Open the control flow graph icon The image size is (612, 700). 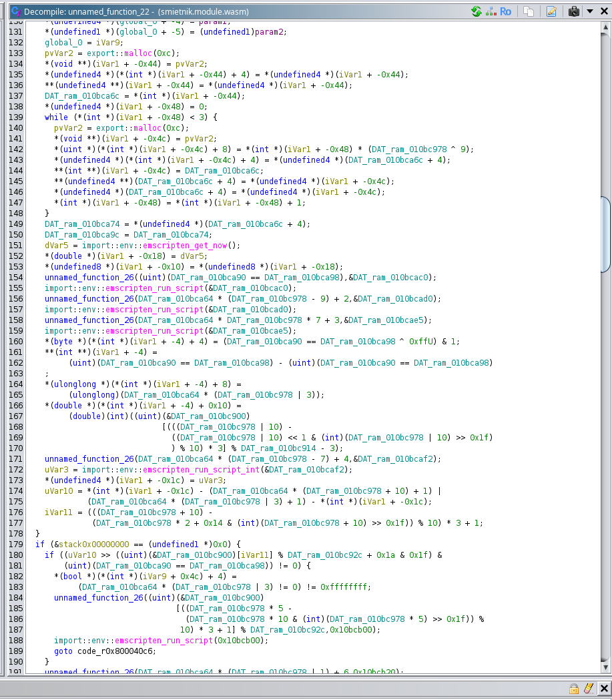tap(491, 11)
